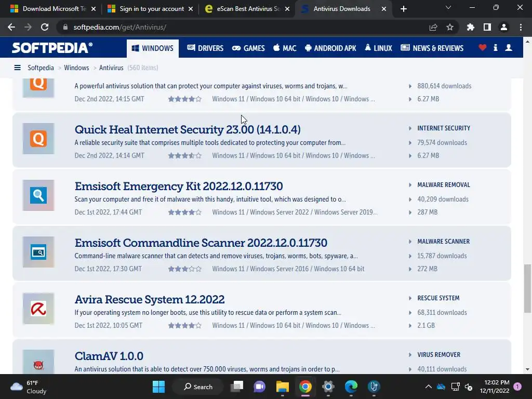Image resolution: width=532 pixels, height=399 pixels.
Task: Open the DRIVERS section
Action: click(205, 48)
